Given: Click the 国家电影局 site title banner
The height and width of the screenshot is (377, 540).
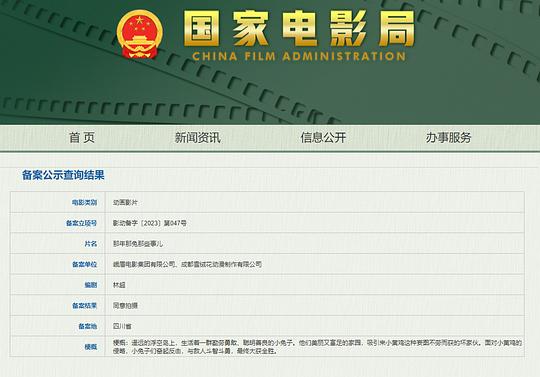Looking at the screenshot, I should 299,29.
